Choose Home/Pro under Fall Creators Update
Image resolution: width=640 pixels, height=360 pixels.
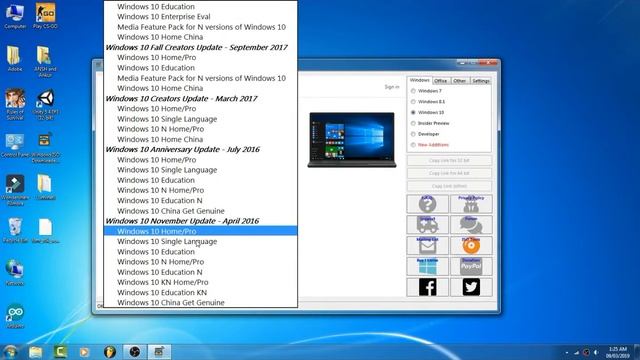point(200,58)
